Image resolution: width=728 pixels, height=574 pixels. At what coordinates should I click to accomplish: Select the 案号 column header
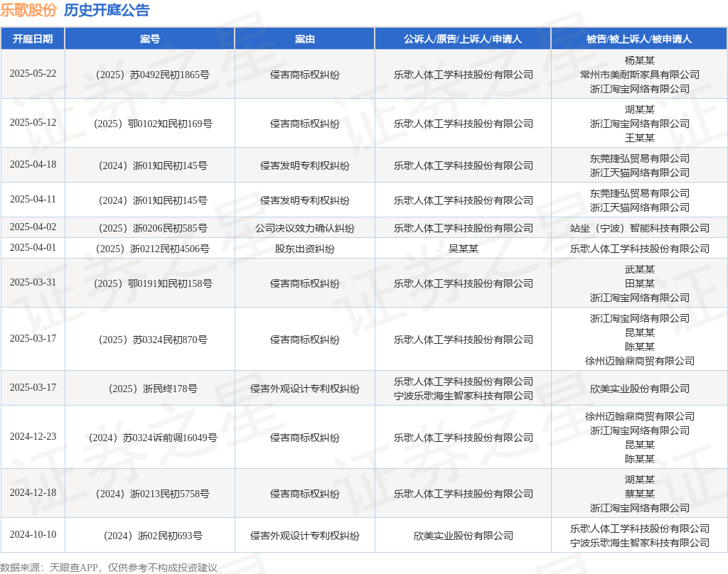click(x=149, y=39)
